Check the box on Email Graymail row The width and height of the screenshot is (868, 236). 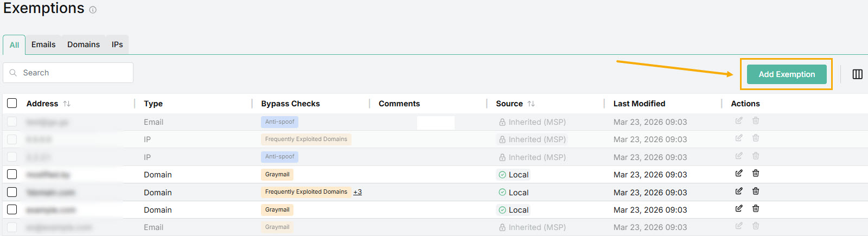coord(12,227)
